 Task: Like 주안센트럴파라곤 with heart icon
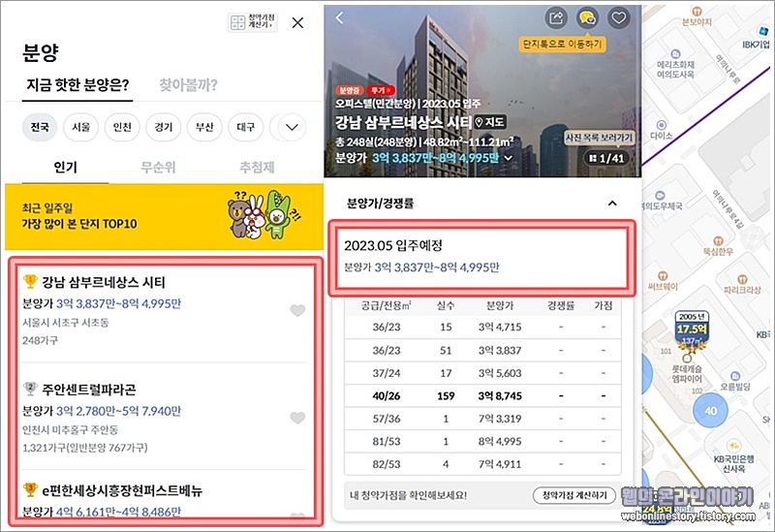click(x=297, y=418)
